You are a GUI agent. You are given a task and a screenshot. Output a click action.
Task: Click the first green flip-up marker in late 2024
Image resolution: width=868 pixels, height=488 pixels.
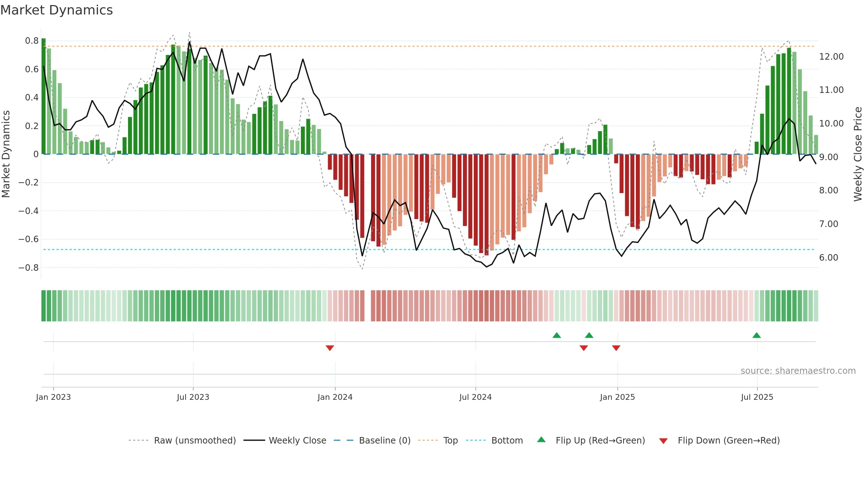point(557,335)
